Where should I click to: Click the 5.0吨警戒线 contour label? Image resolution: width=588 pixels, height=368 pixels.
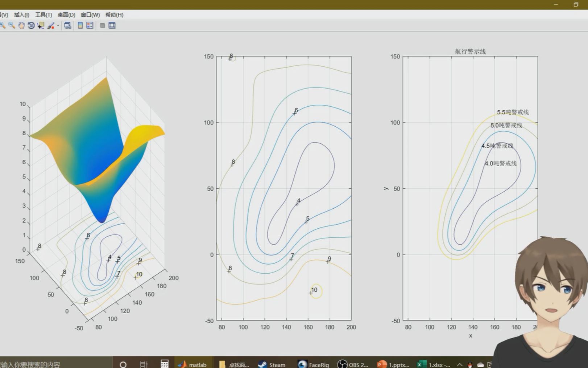pyautogui.click(x=506, y=125)
